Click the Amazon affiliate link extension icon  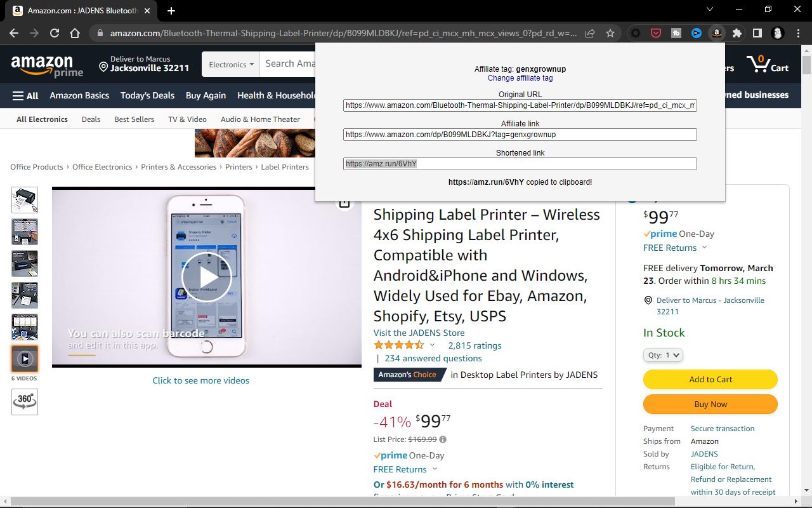point(716,33)
